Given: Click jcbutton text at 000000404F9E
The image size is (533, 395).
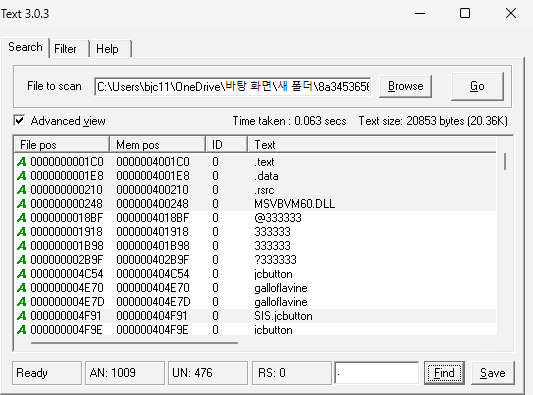Looking at the screenshot, I should [273, 330].
